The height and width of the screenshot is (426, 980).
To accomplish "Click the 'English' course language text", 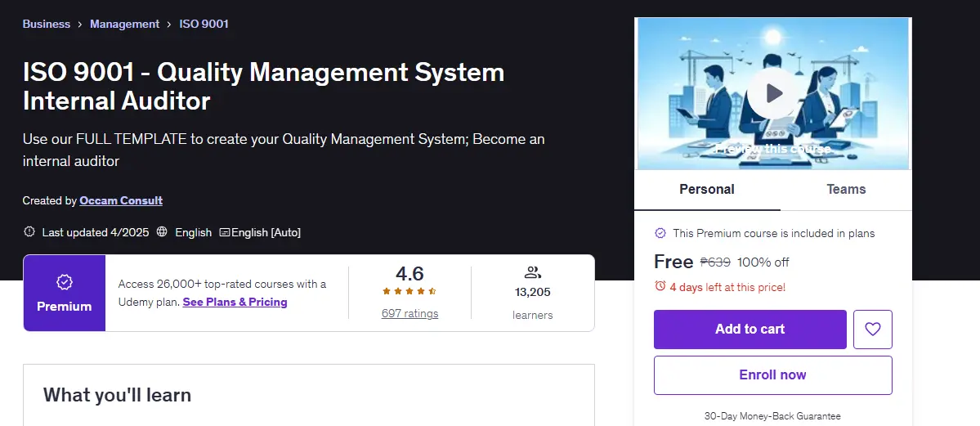I will 193,232.
